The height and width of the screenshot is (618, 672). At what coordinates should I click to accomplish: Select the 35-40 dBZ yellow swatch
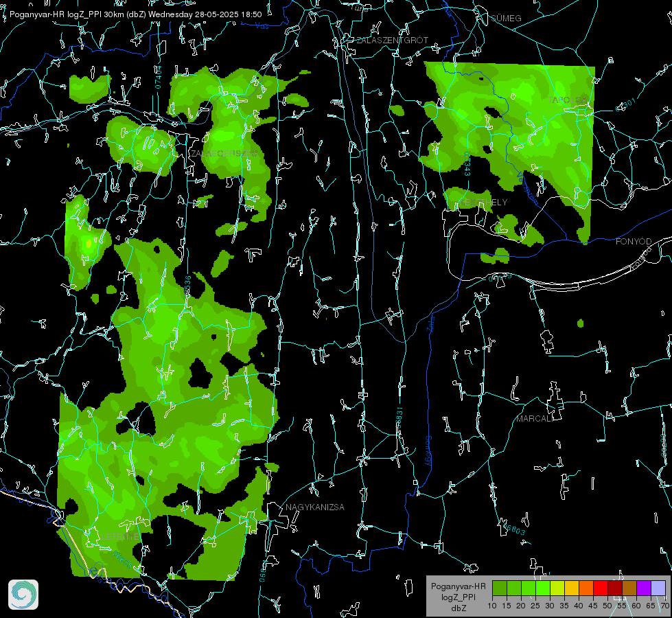(572, 588)
